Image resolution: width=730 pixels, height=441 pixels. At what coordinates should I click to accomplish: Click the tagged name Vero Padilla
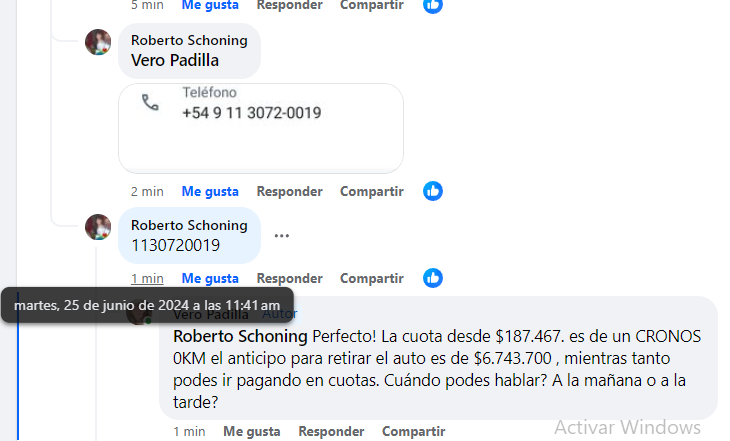tap(175, 61)
